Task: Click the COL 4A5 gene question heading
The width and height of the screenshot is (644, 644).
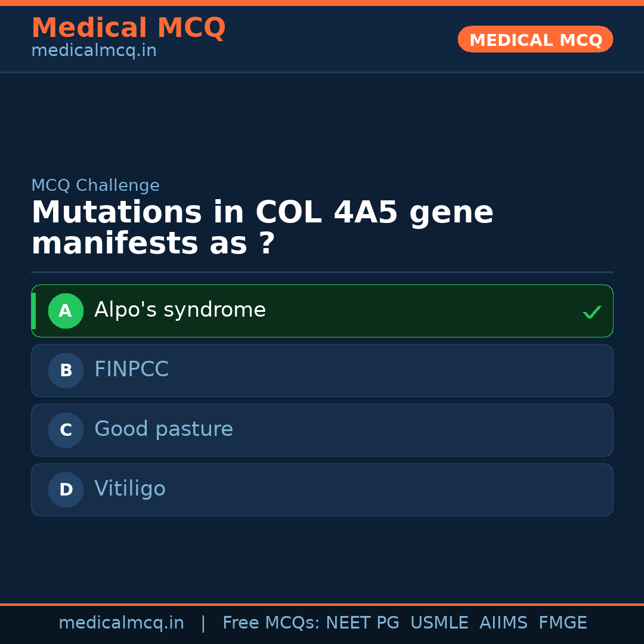Action: 262,228
